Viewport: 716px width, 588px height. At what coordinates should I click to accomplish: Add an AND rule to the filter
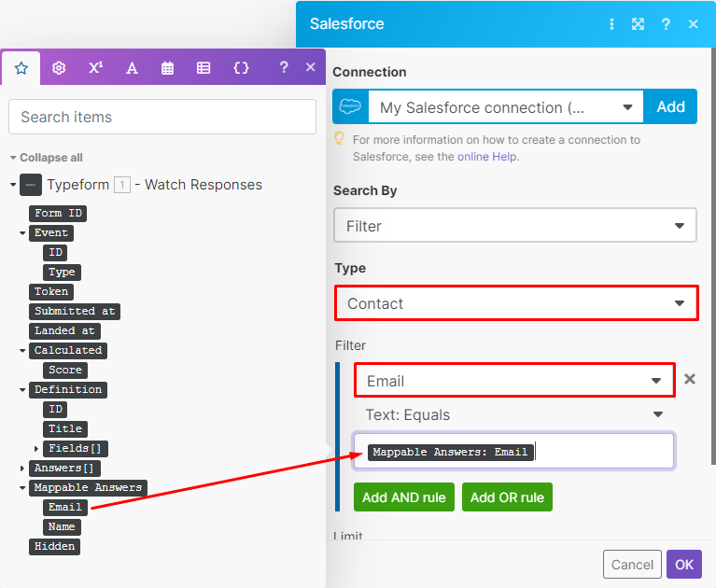click(404, 497)
